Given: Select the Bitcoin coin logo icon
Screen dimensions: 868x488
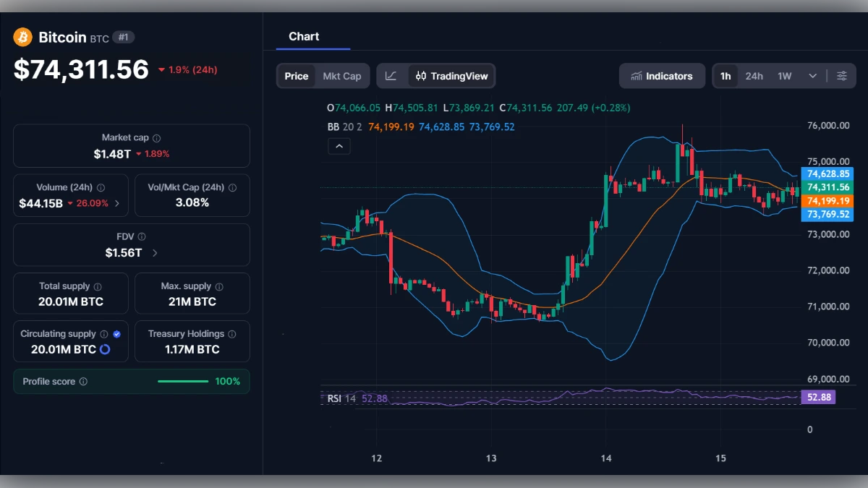Looking at the screenshot, I should tap(23, 37).
